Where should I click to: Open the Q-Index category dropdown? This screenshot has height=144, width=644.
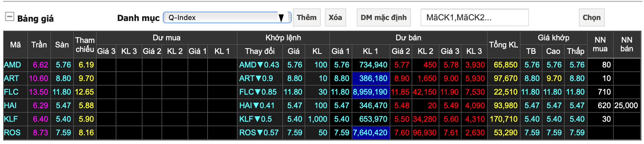pos(227,17)
